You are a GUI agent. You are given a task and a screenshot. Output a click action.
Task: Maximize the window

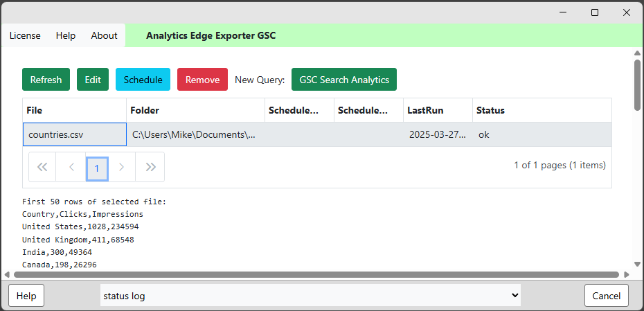point(595,12)
